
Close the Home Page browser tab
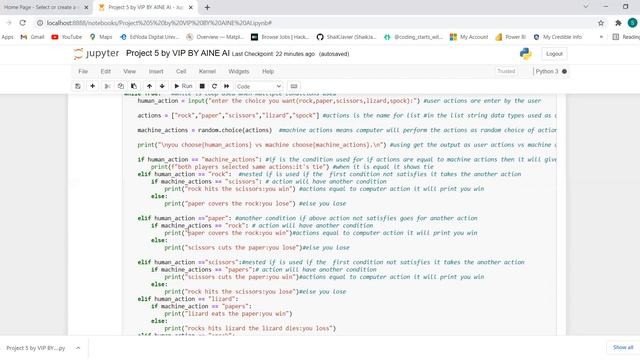tap(86, 7)
